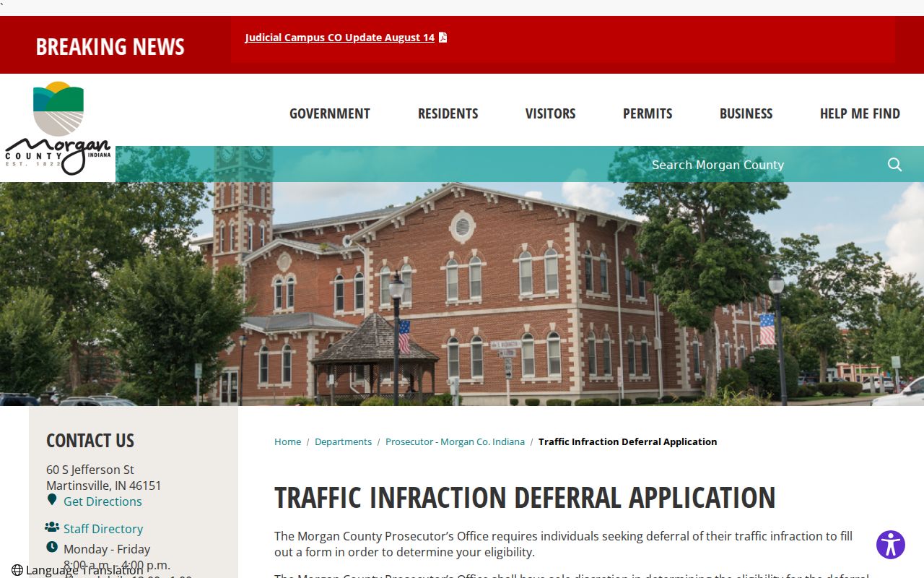This screenshot has height=578, width=924.
Task: Click the current breadcrumb Traffic Infraction Deferral Application
Action: pos(628,441)
